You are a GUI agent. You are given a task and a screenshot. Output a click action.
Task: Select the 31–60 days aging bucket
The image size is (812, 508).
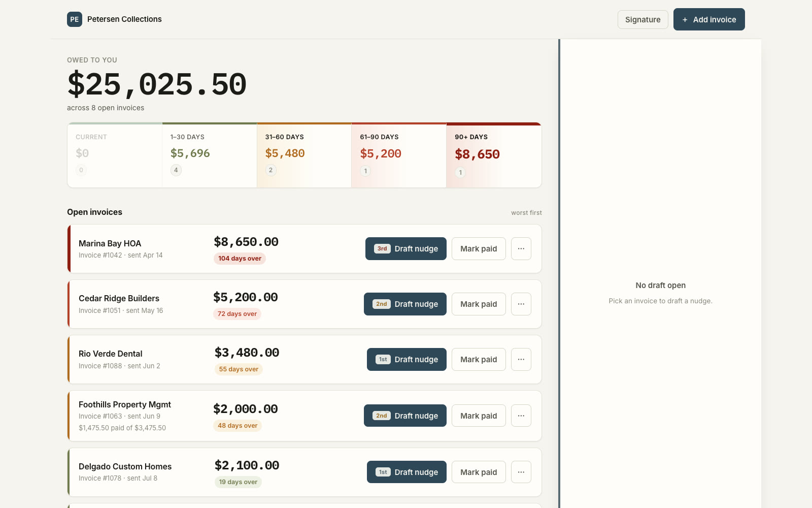pos(304,155)
